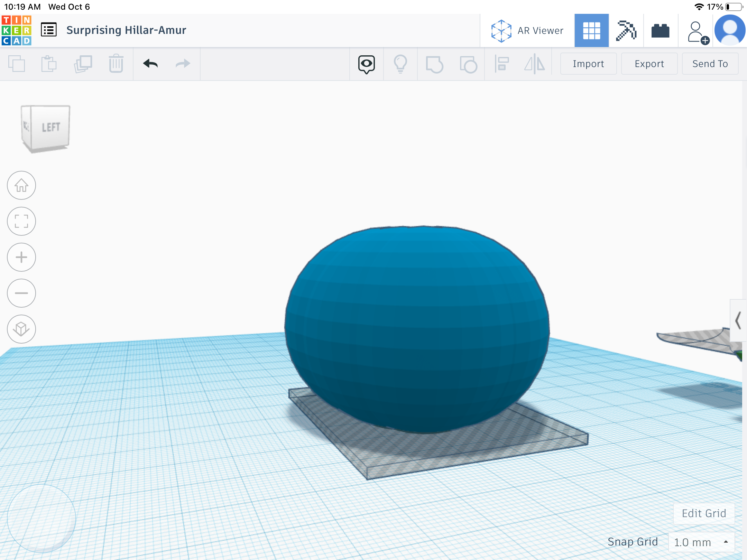Ungroup the selected shapes

[x=468, y=64]
